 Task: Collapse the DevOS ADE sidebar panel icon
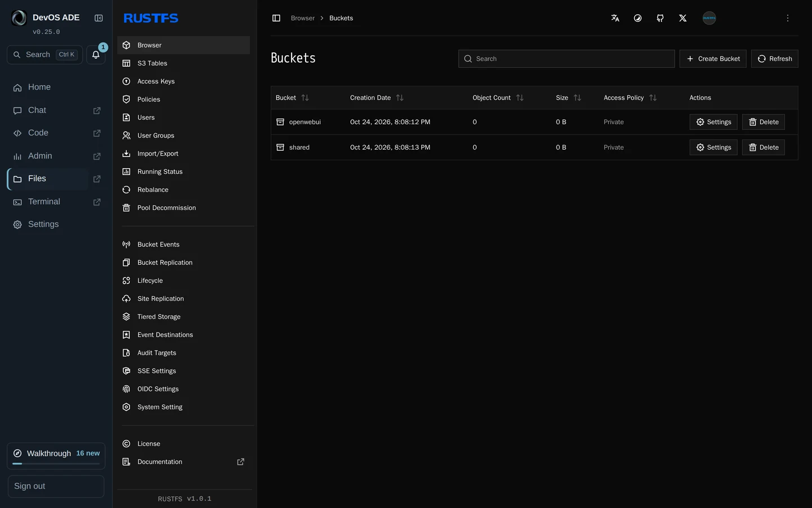99,18
